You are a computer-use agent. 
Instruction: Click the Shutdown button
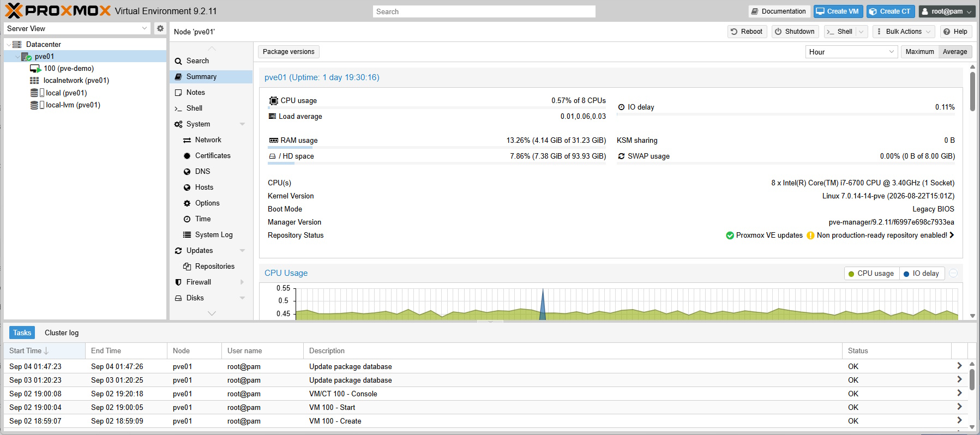click(x=795, y=32)
